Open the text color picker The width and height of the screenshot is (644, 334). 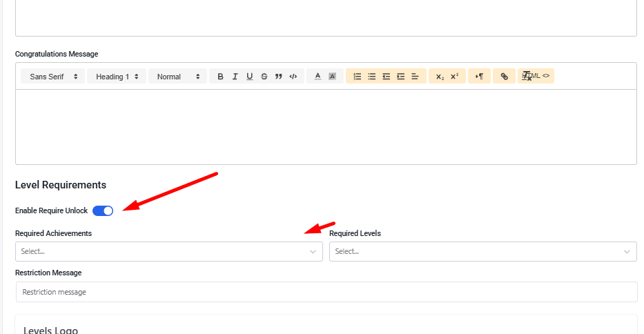(318, 77)
